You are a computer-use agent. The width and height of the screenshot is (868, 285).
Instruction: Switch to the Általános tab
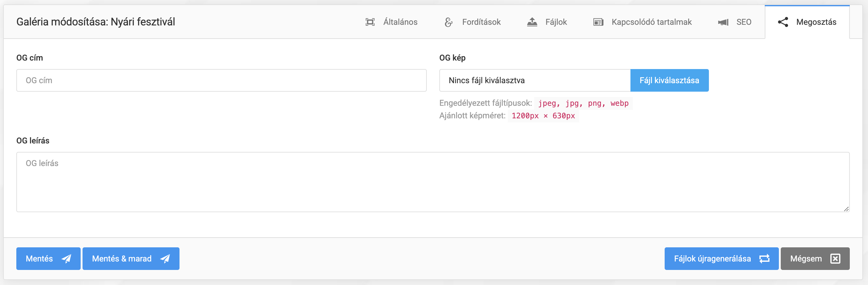[399, 22]
